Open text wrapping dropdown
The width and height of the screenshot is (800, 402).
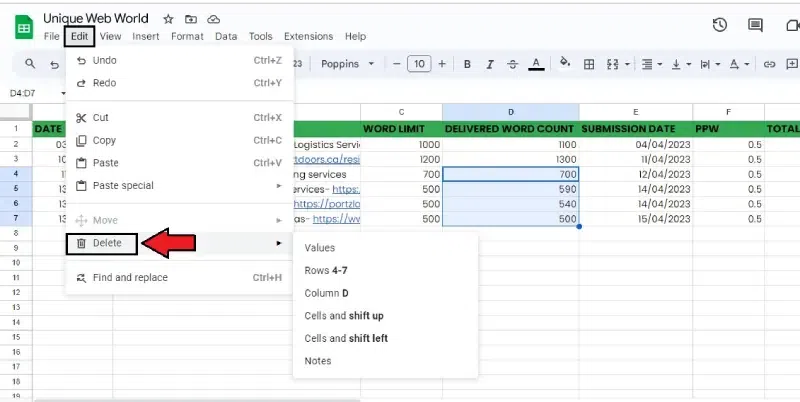710,64
